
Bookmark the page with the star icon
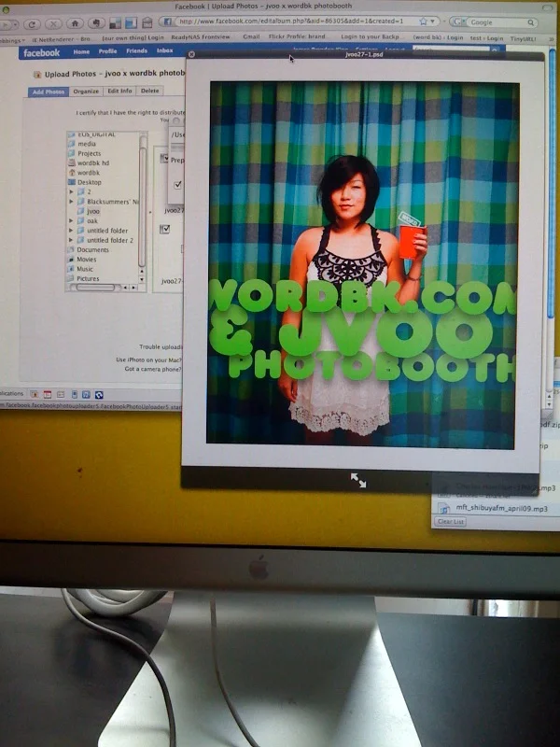(423, 21)
